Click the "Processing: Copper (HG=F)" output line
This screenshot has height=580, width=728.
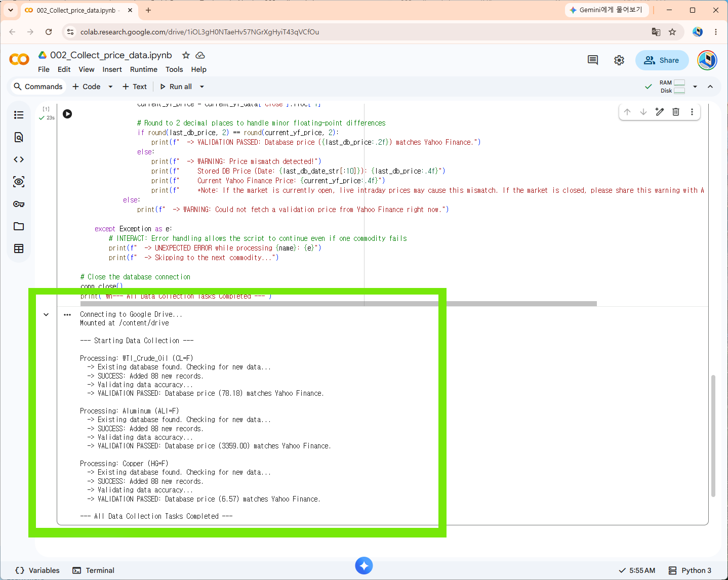click(124, 464)
